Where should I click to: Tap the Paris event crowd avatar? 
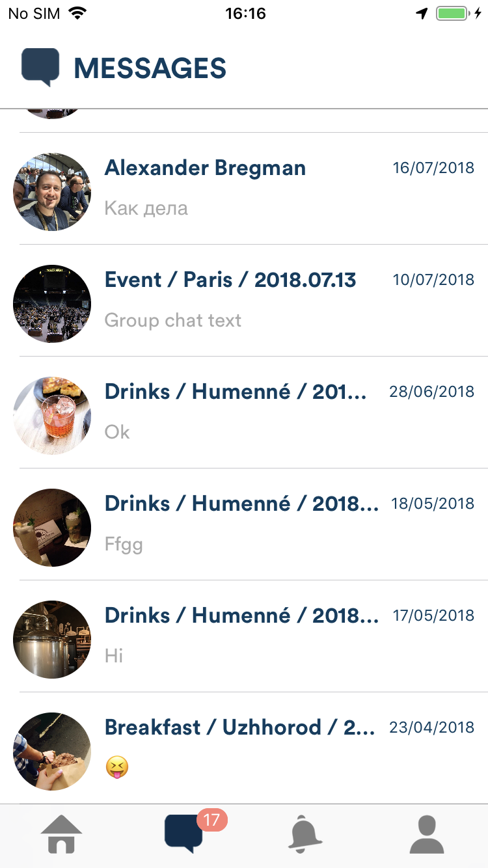click(52, 304)
